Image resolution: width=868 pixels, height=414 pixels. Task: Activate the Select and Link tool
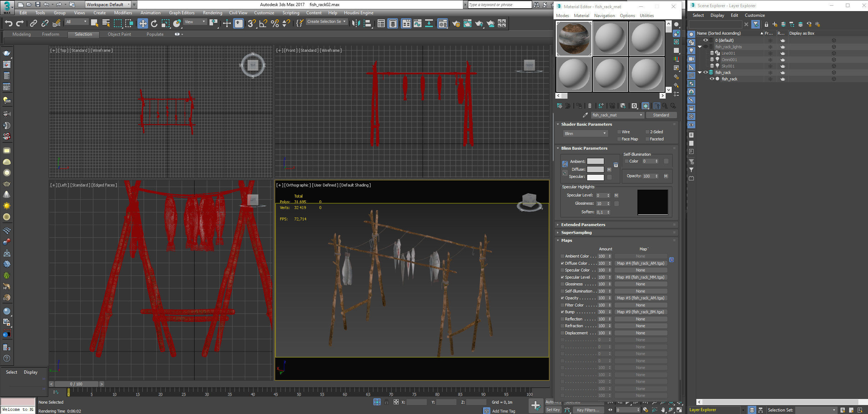(x=33, y=24)
